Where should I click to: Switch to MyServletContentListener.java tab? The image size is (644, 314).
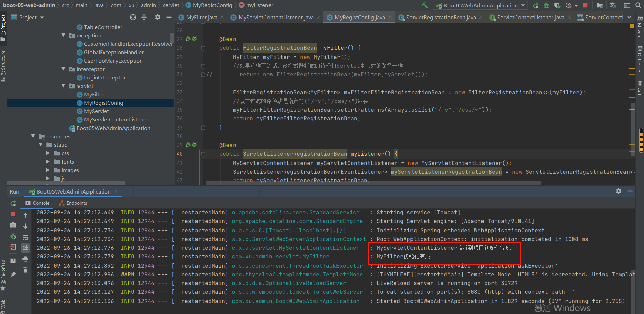[276, 17]
